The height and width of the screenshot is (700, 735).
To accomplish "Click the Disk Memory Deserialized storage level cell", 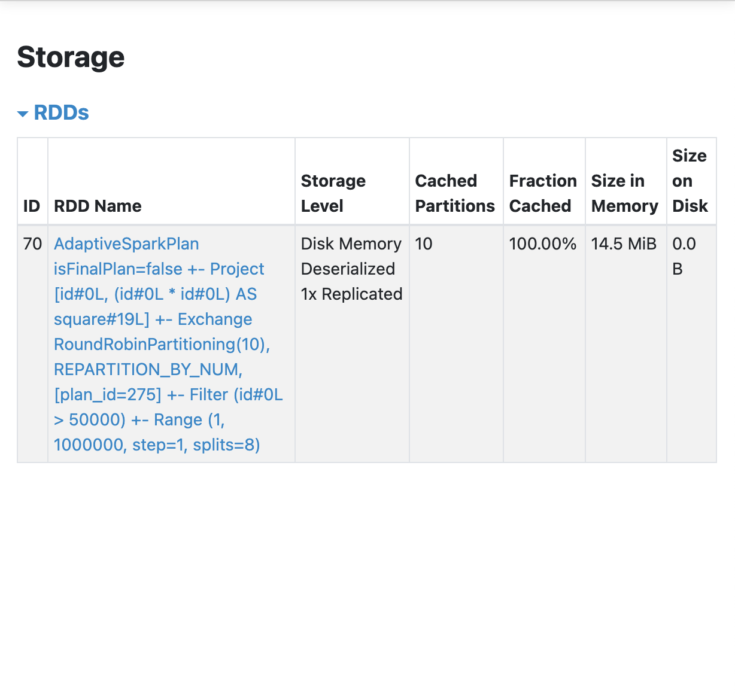I will (x=351, y=269).
